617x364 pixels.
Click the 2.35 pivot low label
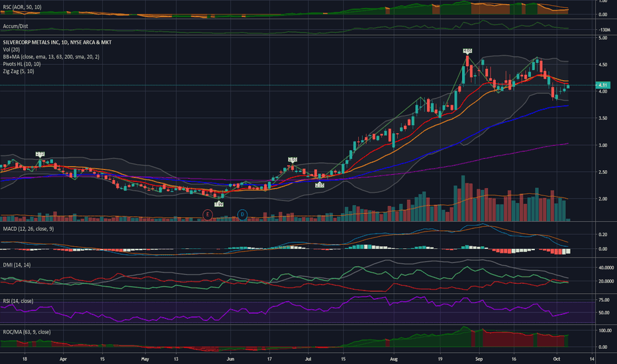point(320,185)
